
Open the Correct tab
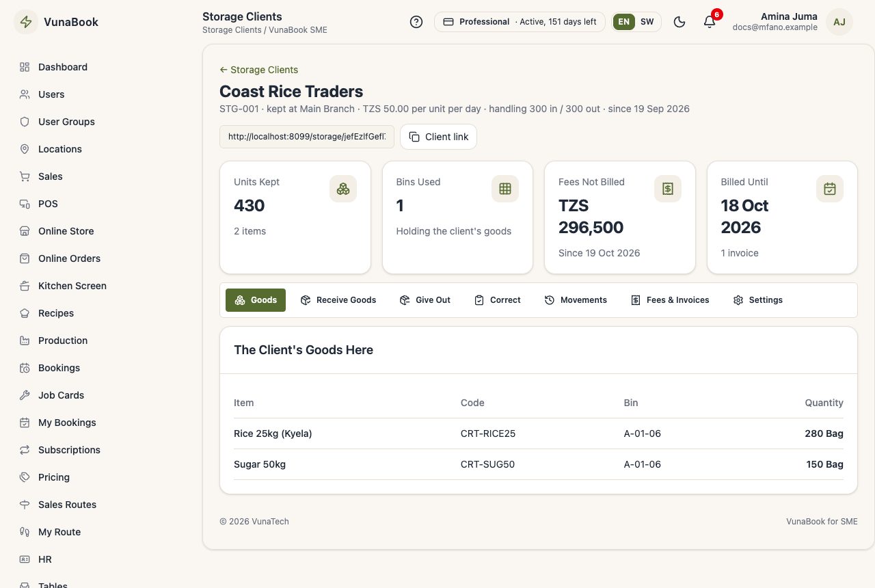click(x=498, y=300)
